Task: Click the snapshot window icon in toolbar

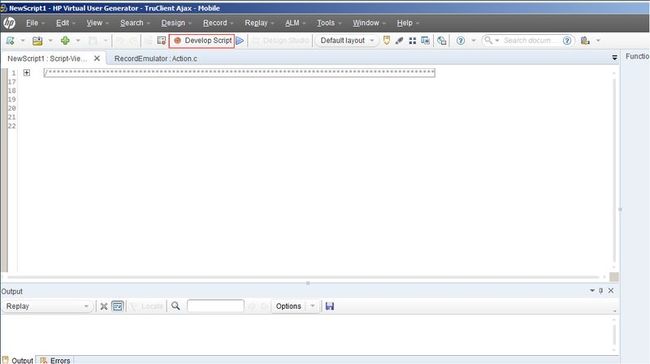Action: pyautogui.click(x=425, y=41)
